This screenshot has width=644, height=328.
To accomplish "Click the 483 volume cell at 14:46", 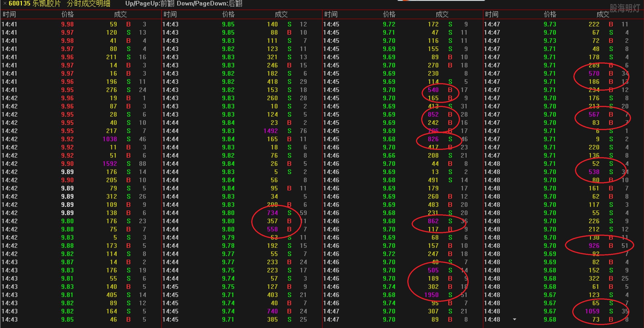I will pyautogui.click(x=433, y=205).
